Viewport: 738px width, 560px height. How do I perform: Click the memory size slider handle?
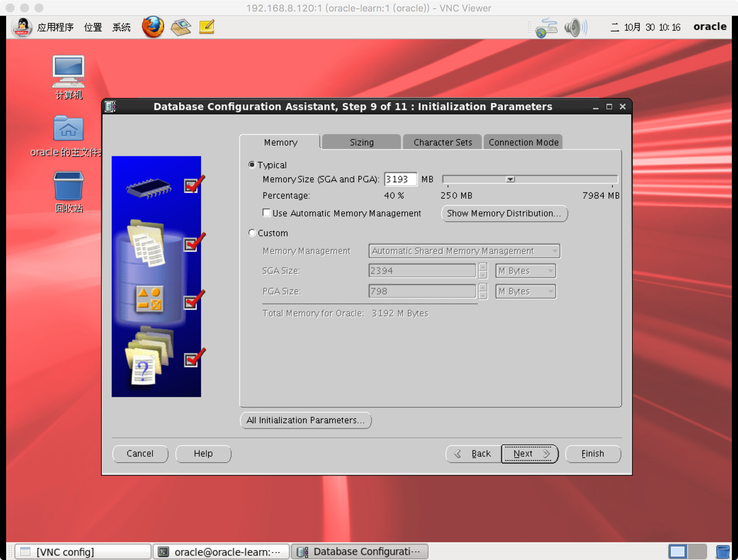coord(510,179)
